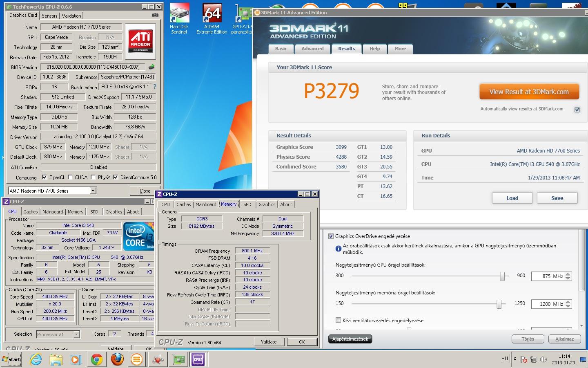Decrease the 875 MHz GPU clock spinner
This screenshot has height=368, width=588.
tap(568, 278)
